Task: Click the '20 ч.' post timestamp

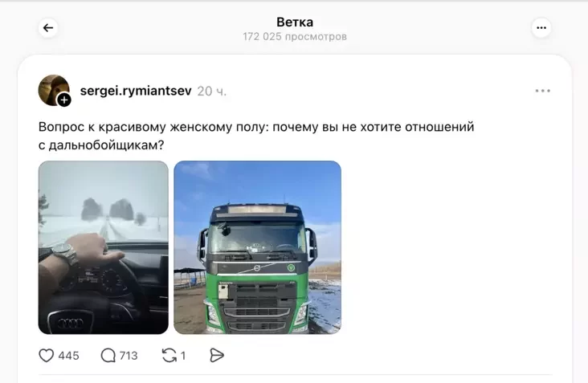Action: click(x=212, y=91)
